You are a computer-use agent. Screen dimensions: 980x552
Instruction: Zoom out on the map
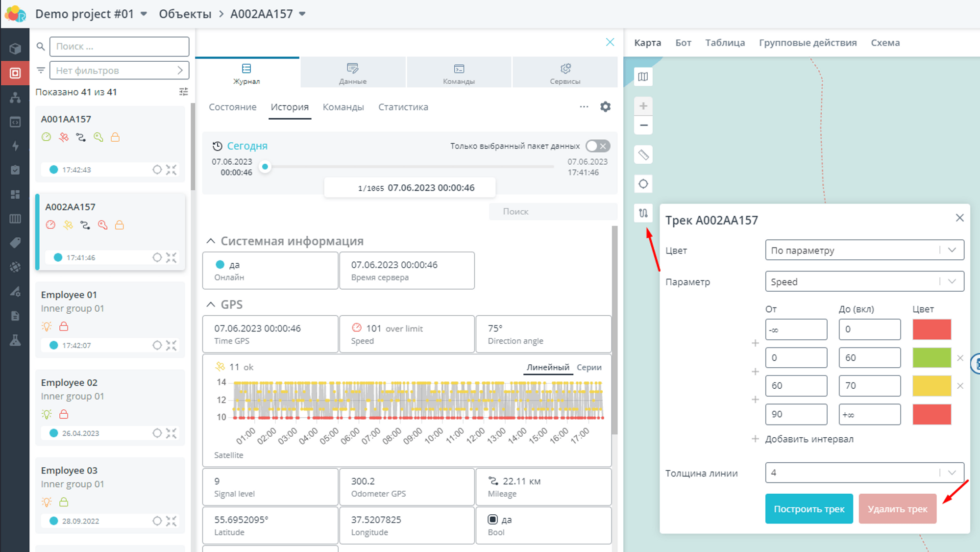643,125
